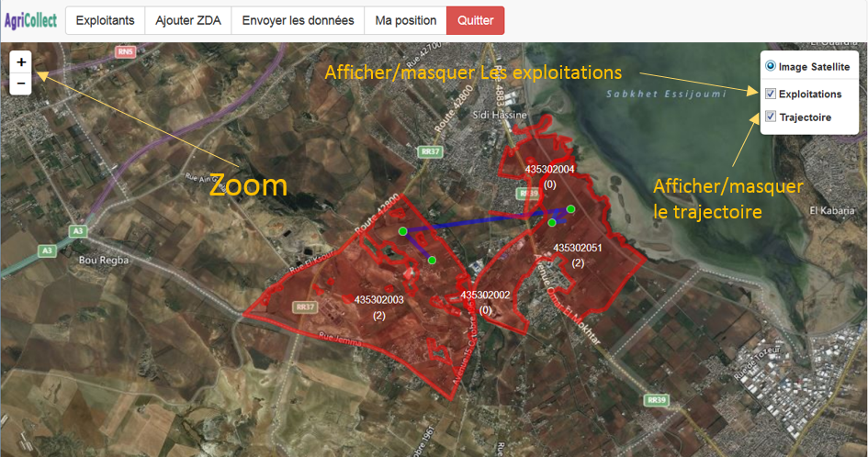Click the AgriCollect logo

tap(31, 21)
